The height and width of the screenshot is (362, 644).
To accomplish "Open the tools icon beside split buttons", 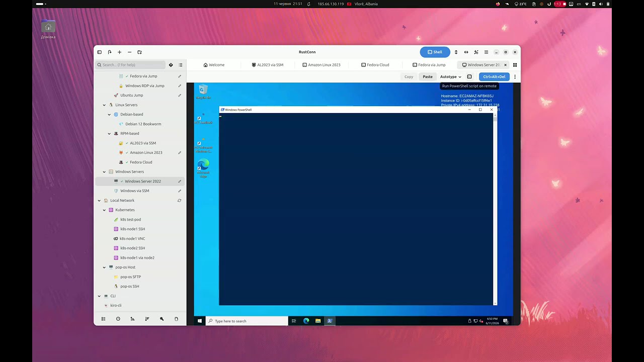I will pos(476,52).
